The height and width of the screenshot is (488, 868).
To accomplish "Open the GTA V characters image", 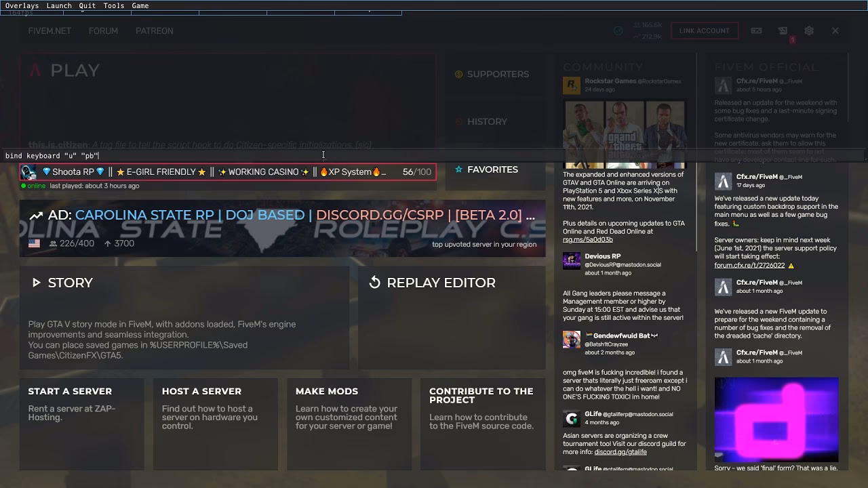I will point(625,134).
